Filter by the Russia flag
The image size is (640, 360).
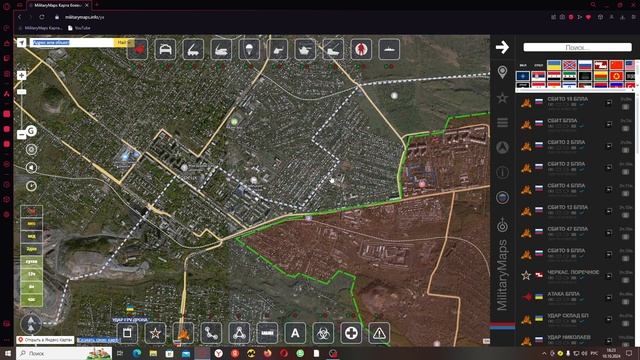[585, 65]
